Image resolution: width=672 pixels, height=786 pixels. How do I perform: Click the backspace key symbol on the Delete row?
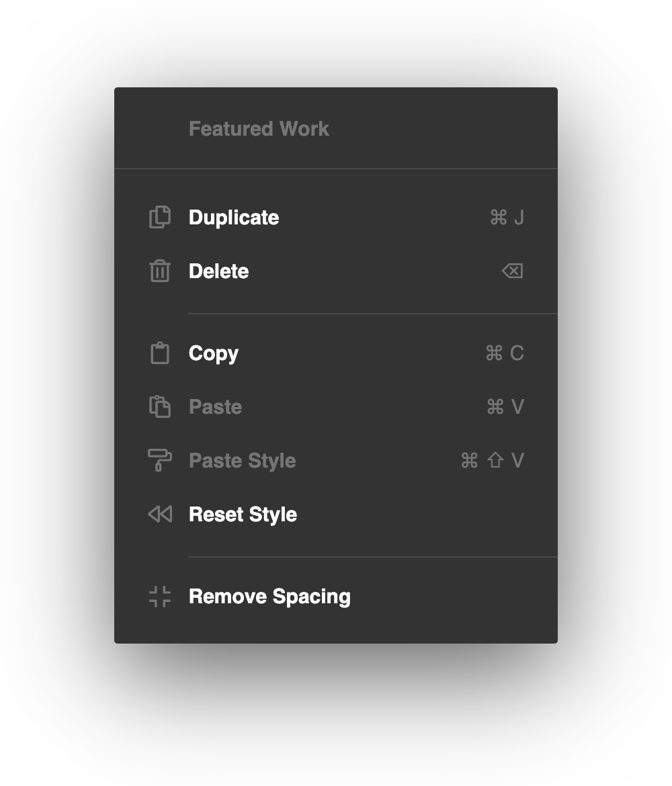click(x=511, y=271)
